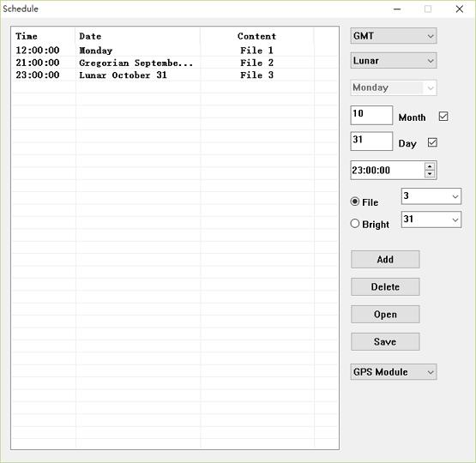476x463 pixels.
Task: Toggle the Day checkbox
Action: [432, 142]
